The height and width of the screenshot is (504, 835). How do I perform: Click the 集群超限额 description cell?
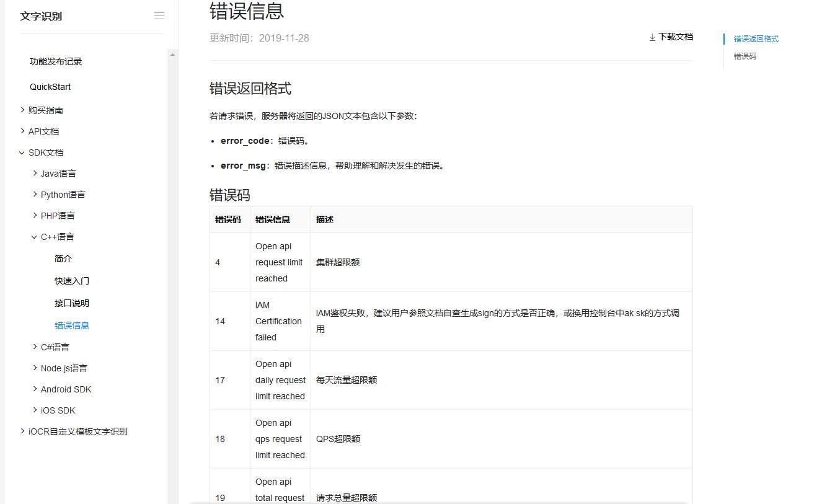[x=501, y=262]
